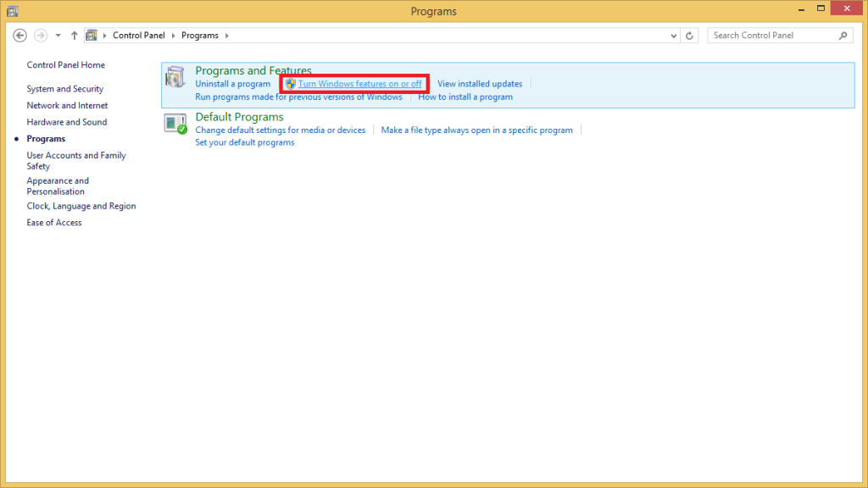Viewport: 868px width, 488px height.
Task: Open the Default Programs icon
Action: pos(175,124)
